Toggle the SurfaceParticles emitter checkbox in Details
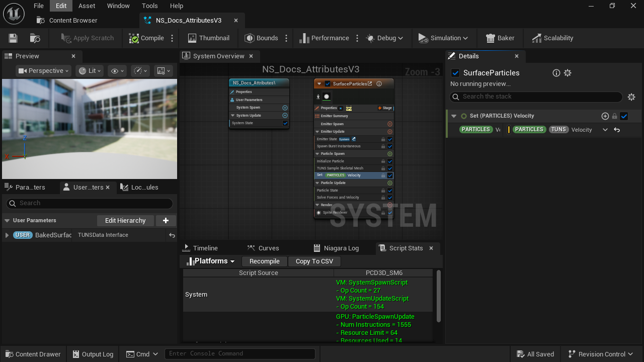 455,73
